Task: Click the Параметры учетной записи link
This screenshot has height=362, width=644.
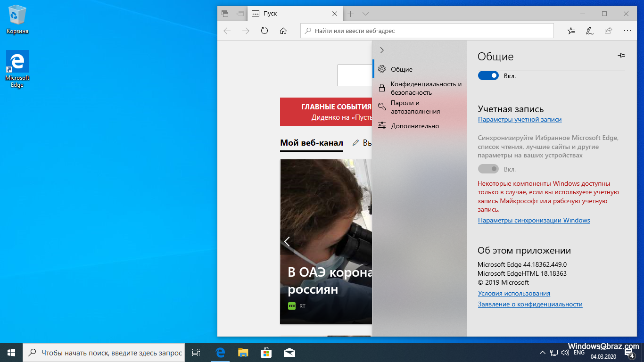Action: [520, 120]
